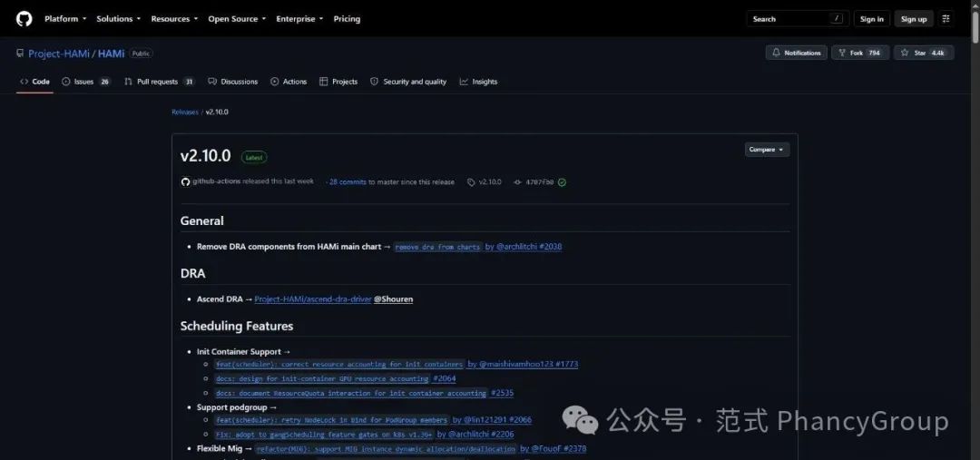This screenshot has width=980, height=460.
Task: Switch to the Code tab
Action: pos(35,82)
